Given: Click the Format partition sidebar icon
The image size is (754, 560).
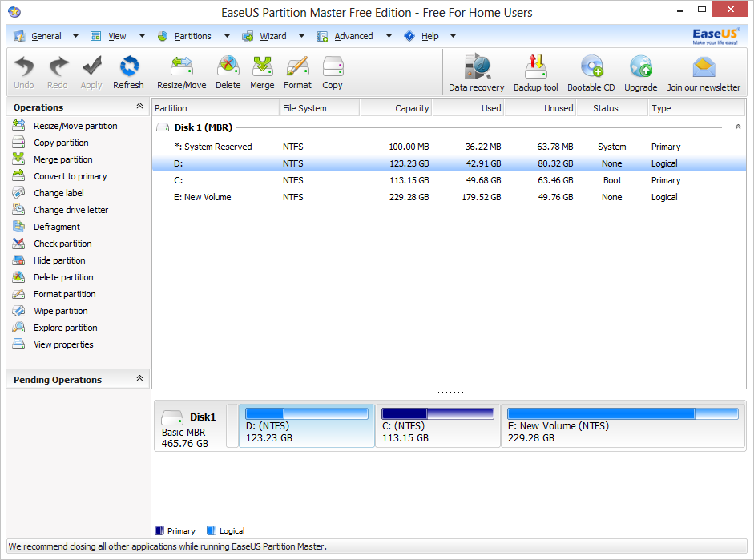Looking at the screenshot, I should coord(18,294).
